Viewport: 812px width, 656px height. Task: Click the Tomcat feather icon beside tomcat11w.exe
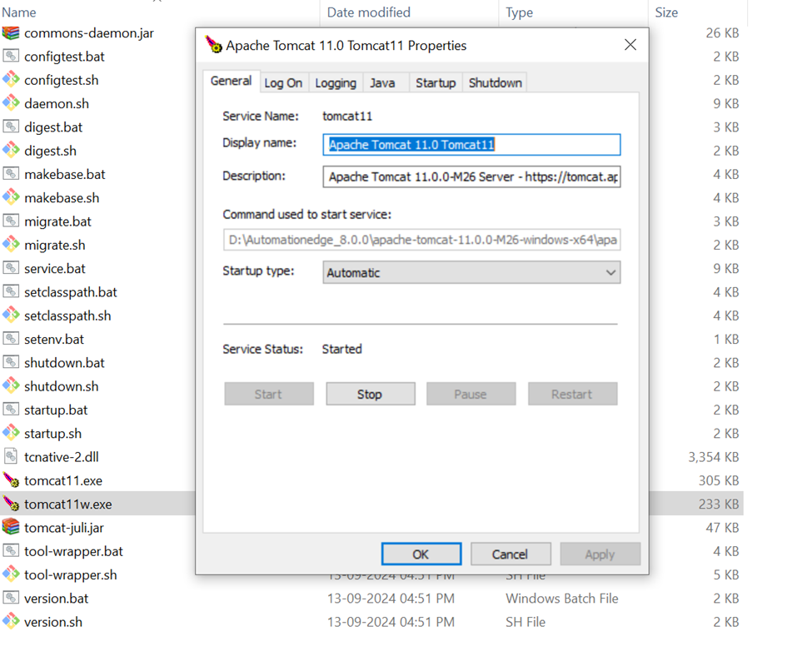(12, 504)
